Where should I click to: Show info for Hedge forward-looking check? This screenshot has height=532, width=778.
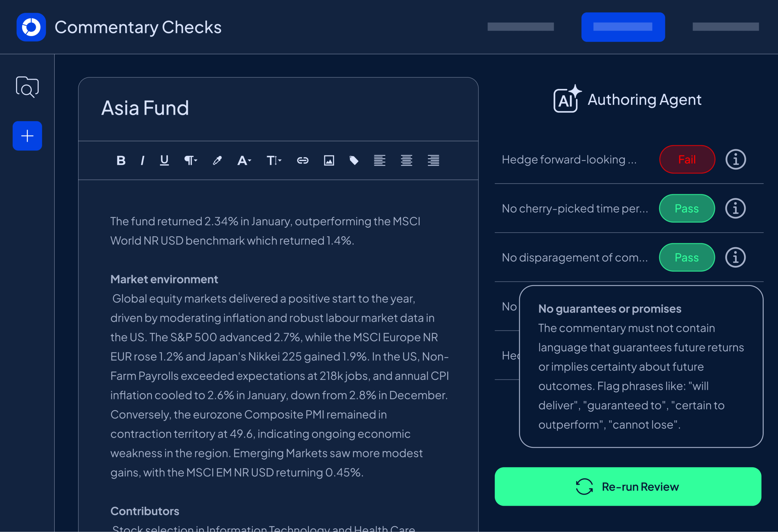(x=735, y=159)
